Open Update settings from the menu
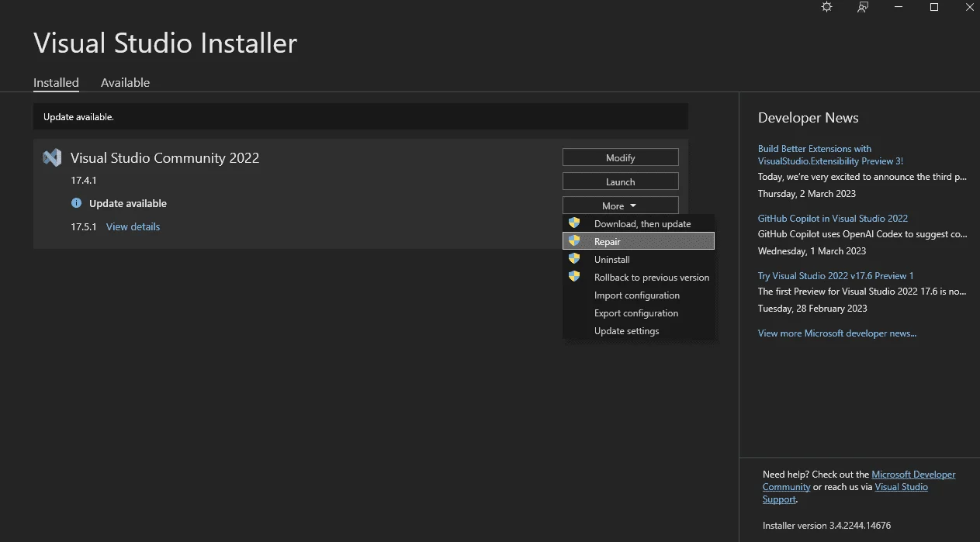This screenshot has height=542, width=980. tap(639, 330)
